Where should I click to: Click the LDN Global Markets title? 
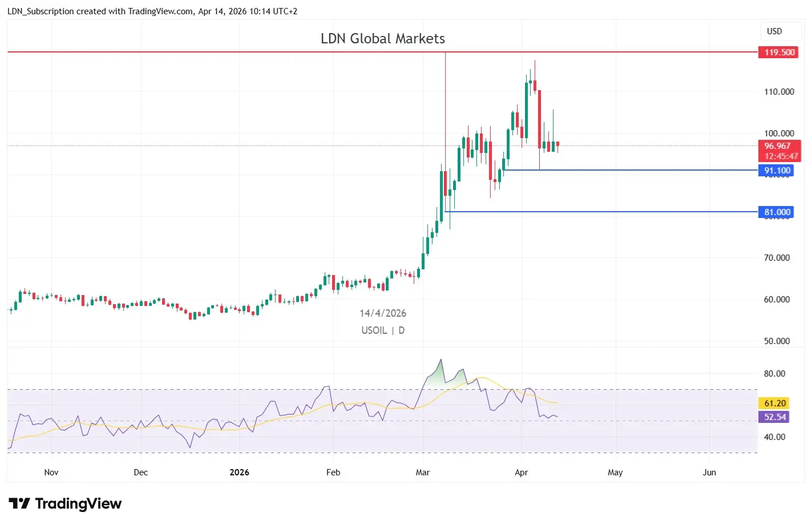(382, 39)
